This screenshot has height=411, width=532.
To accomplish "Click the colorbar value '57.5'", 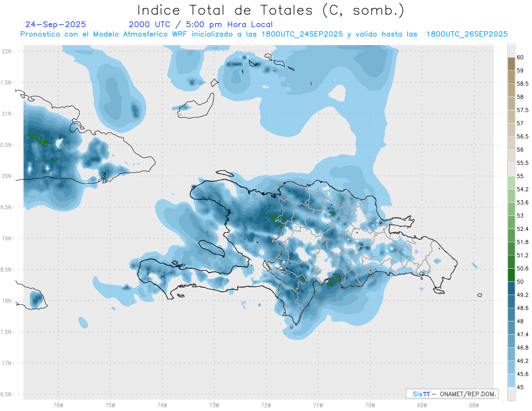I will 523,110.
